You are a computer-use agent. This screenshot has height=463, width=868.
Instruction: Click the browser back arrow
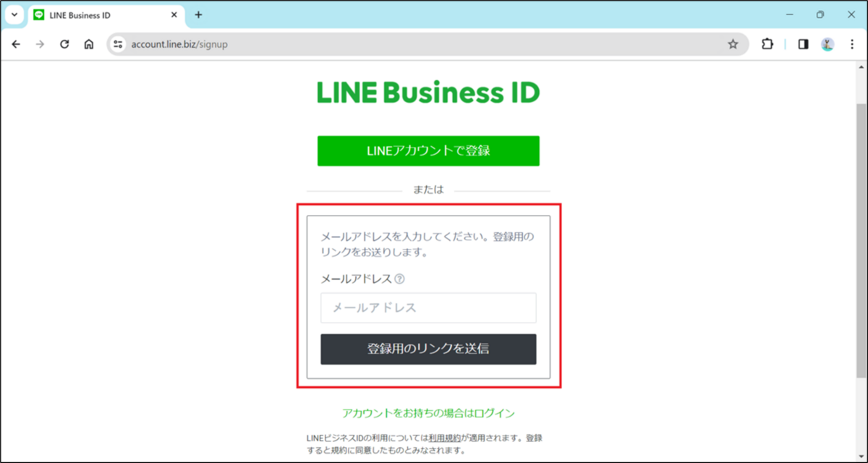click(x=16, y=44)
